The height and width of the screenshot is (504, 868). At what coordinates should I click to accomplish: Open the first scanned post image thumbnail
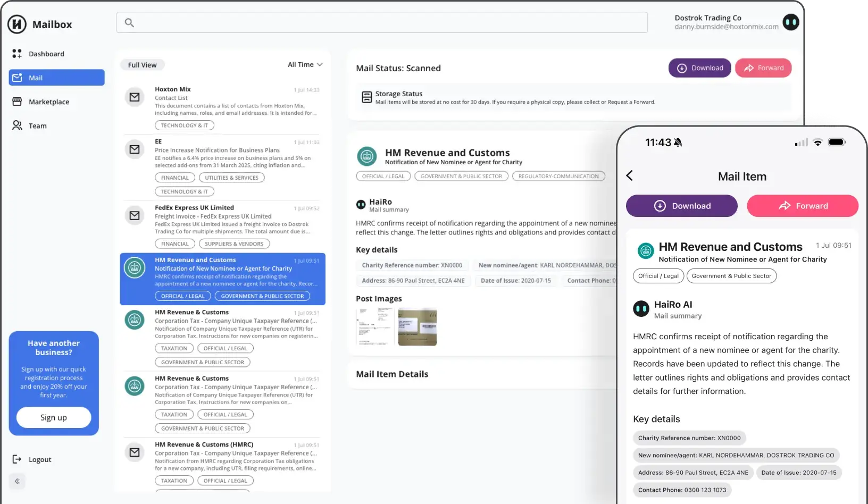tap(374, 326)
